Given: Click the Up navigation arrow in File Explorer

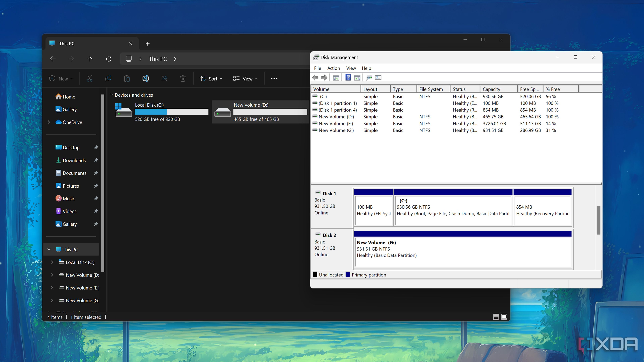Looking at the screenshot, I should pos(90,59).
